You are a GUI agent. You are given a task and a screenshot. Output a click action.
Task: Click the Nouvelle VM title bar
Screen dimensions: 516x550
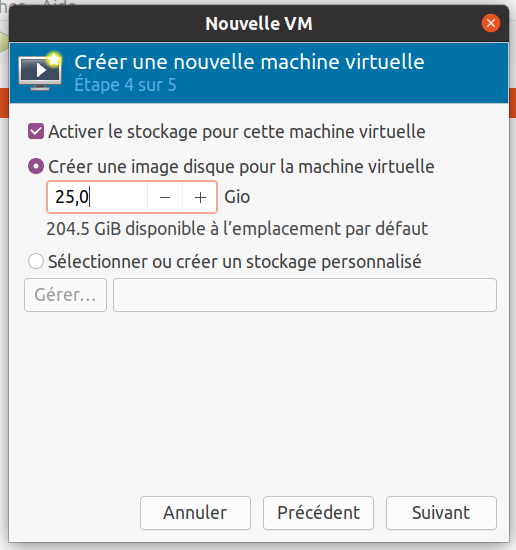[259, 24]
